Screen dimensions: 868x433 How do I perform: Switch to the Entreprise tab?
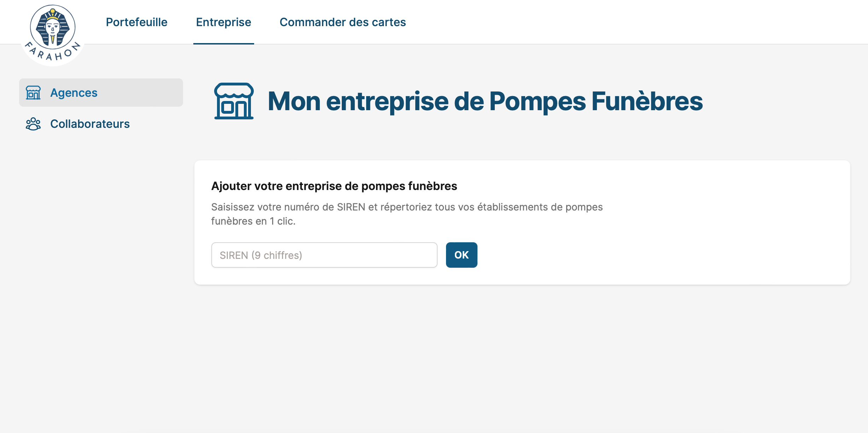click(x=223, y=22)
